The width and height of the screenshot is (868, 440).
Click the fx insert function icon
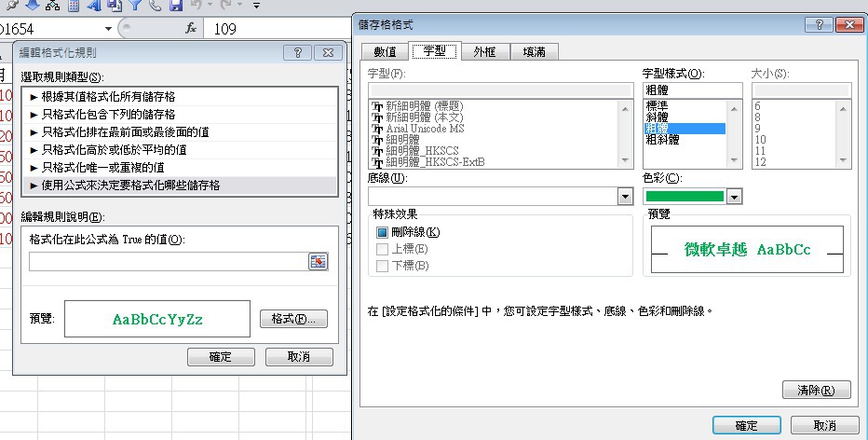point(191,28)
